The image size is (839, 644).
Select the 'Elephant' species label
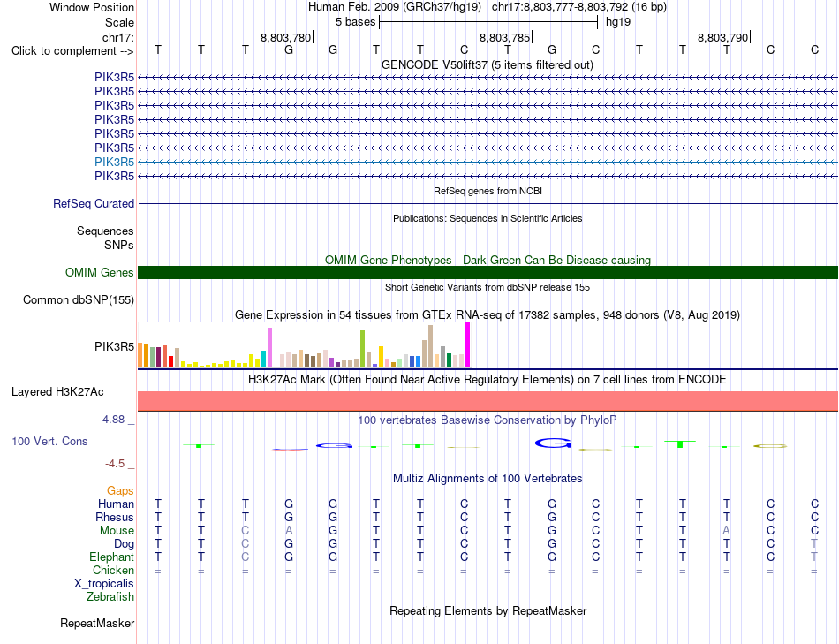(111, 557)
